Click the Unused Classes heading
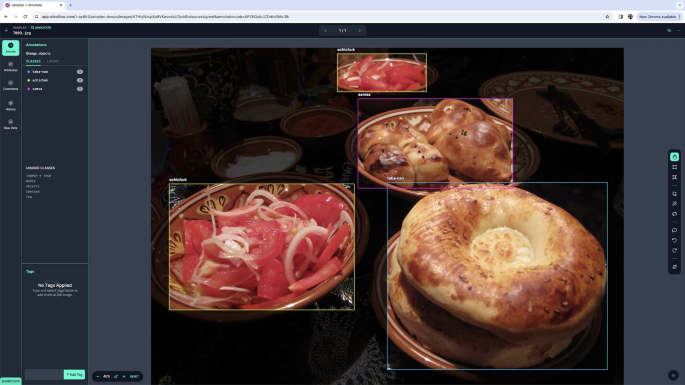685x385 pixels. click(x=40, y=168)
